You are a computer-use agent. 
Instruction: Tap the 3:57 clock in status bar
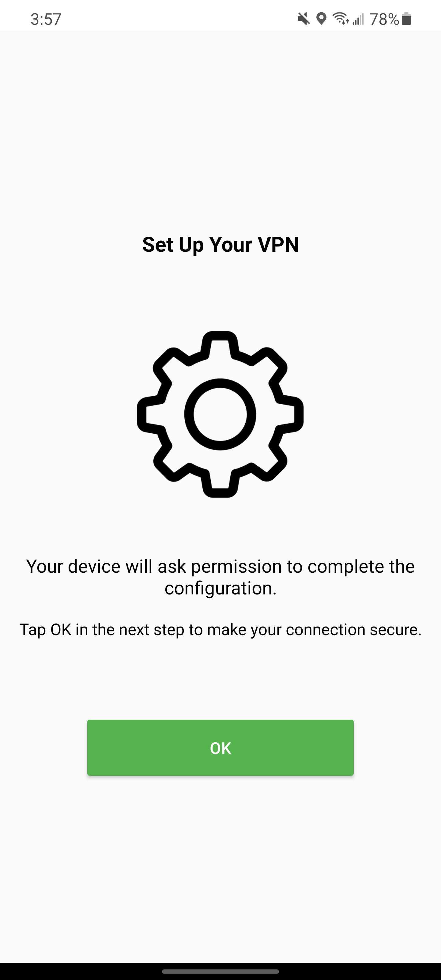click(46, 19)
